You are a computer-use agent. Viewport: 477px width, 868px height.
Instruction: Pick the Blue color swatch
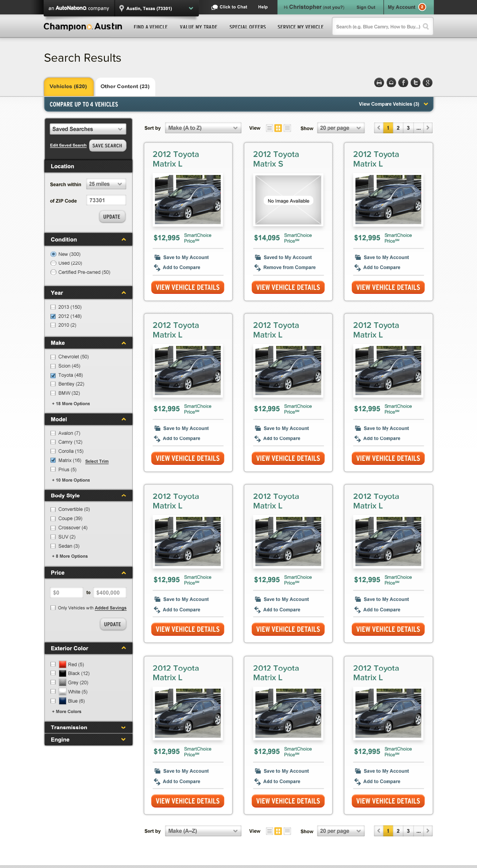pyautogui.click(x=62, y=701)
